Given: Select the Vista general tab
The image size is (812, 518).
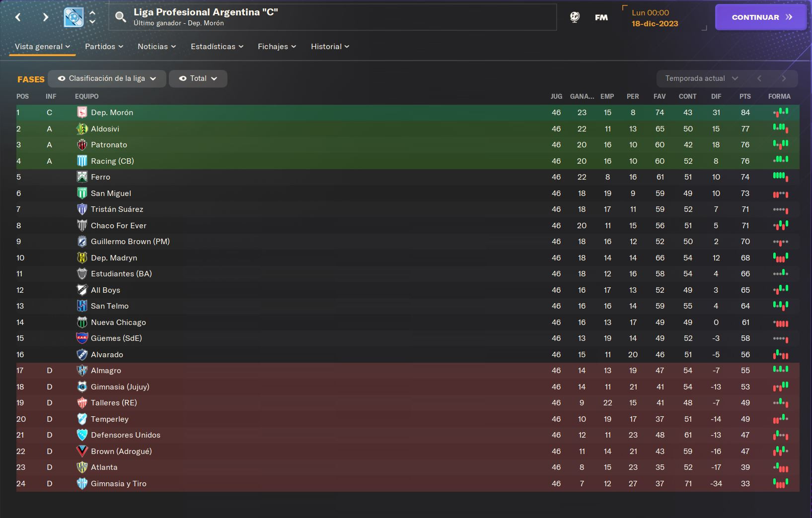Looking at the screenshot, I should pyautogui.click(x=42, y=47).
